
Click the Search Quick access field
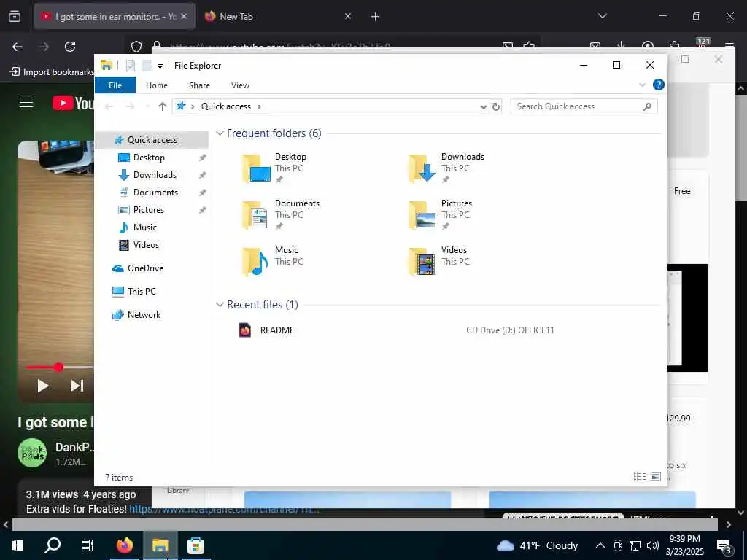point(584,106)
